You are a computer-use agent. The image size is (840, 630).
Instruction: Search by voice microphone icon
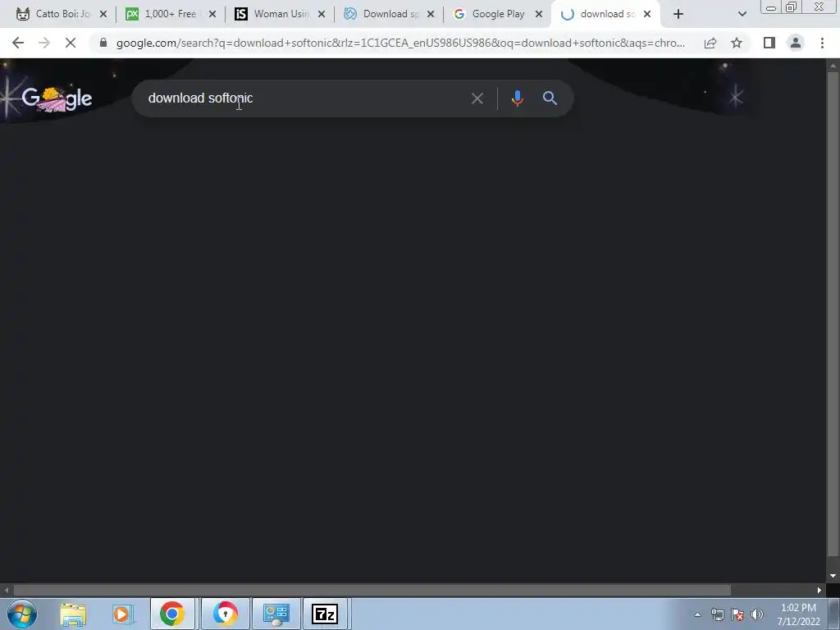coord(518,98)
